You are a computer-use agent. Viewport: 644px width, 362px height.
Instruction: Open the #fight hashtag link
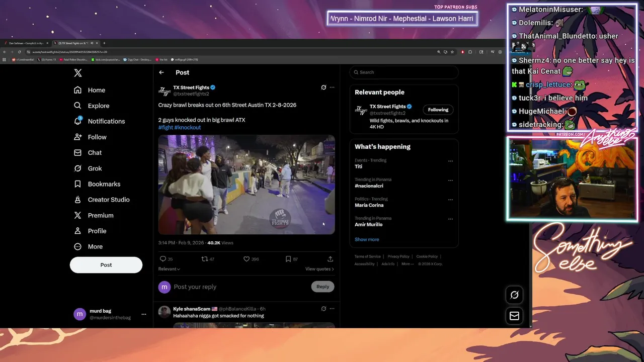[x=166, y=127]
